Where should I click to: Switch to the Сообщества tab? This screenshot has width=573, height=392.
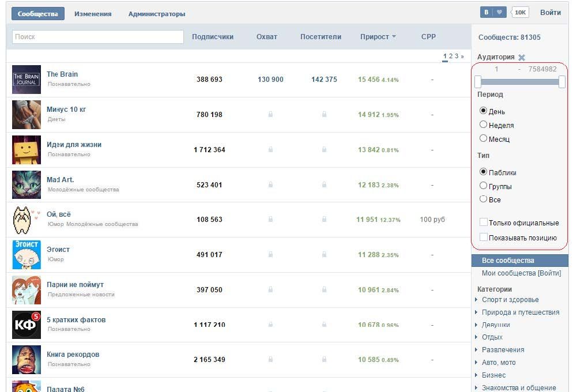[x=38, y=14]
